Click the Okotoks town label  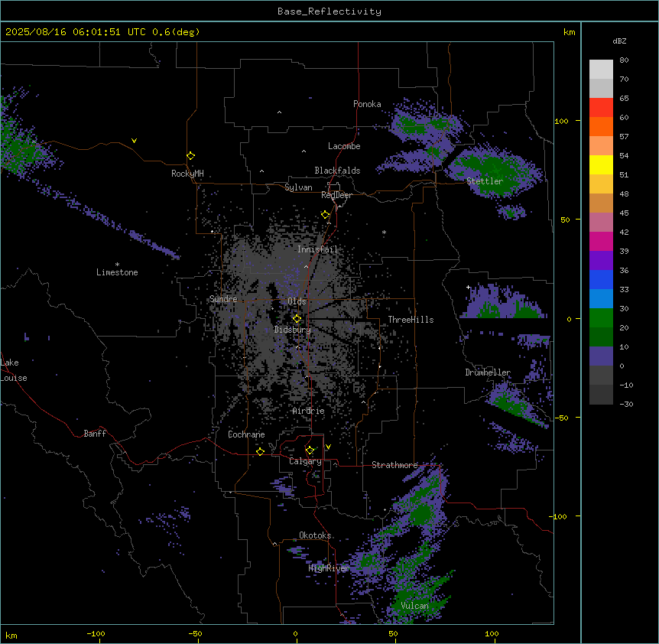(315, 535)
